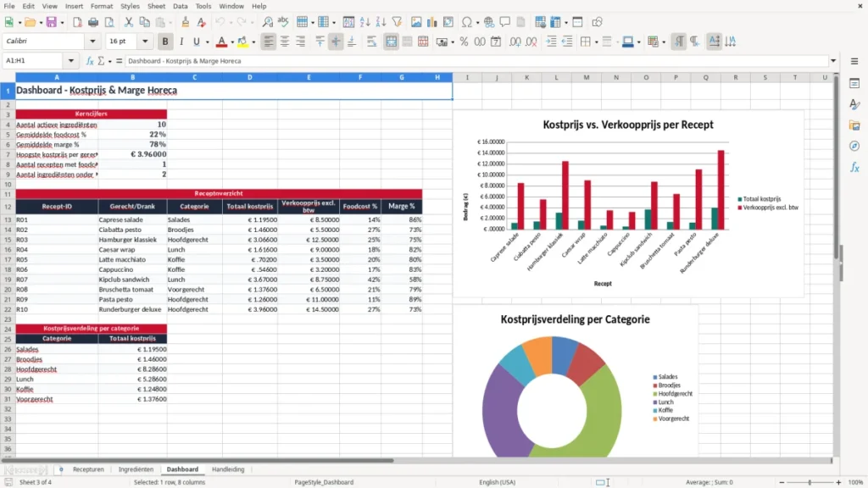
Task: Increase the cell indent
Action: pos(551,42)
